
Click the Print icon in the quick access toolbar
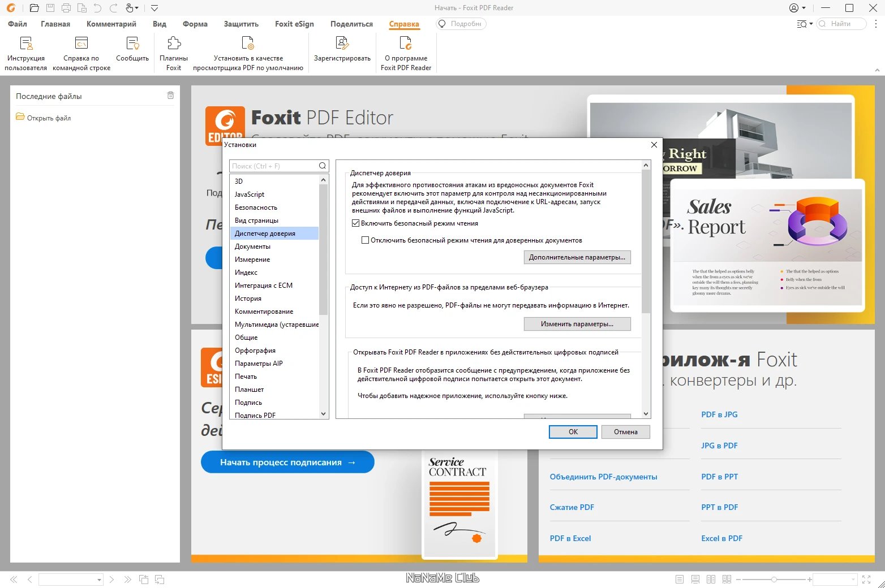click(66, 7)
